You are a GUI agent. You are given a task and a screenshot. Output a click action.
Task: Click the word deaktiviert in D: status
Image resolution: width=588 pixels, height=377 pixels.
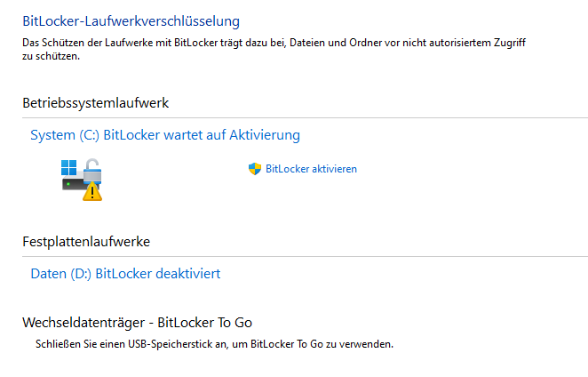[x=187, y=274]
